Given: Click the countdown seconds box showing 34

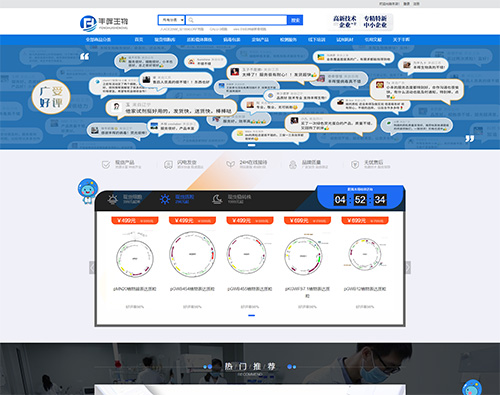Looking at the screenshot, I should point(380,200).
